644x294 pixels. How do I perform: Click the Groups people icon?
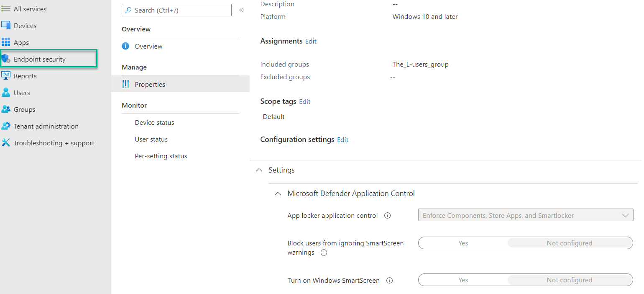coord(6,109)
